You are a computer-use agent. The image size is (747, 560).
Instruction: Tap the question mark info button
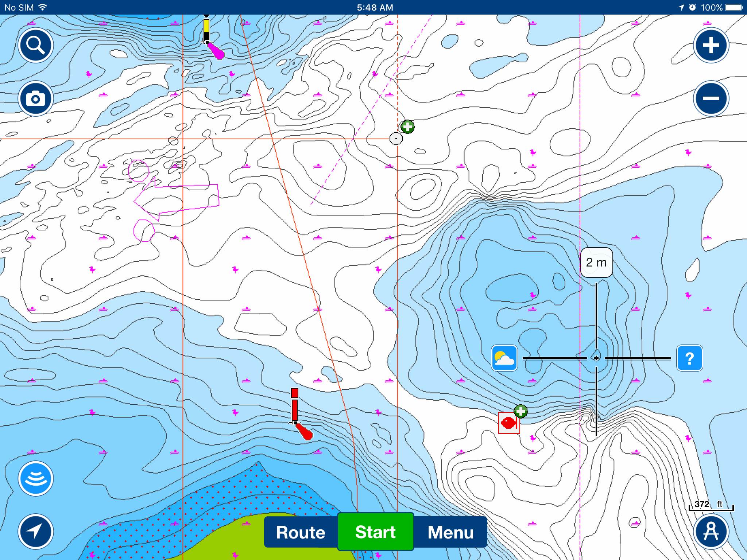point(689,358)
